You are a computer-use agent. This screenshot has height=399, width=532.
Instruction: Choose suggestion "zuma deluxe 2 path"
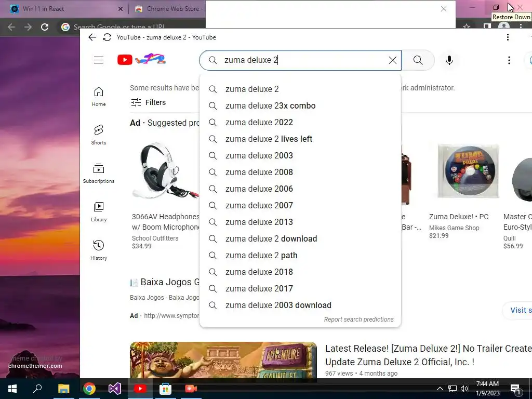pyautogui.click(x=300, y=255)
